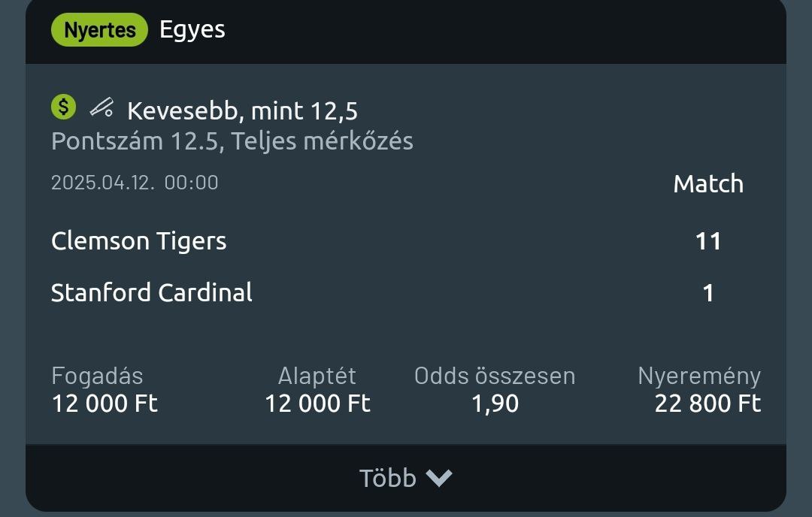The image size is (812, 517).
Task: Open the Kevesebb, mint 12,5 selection
Action: coord(242,111)
